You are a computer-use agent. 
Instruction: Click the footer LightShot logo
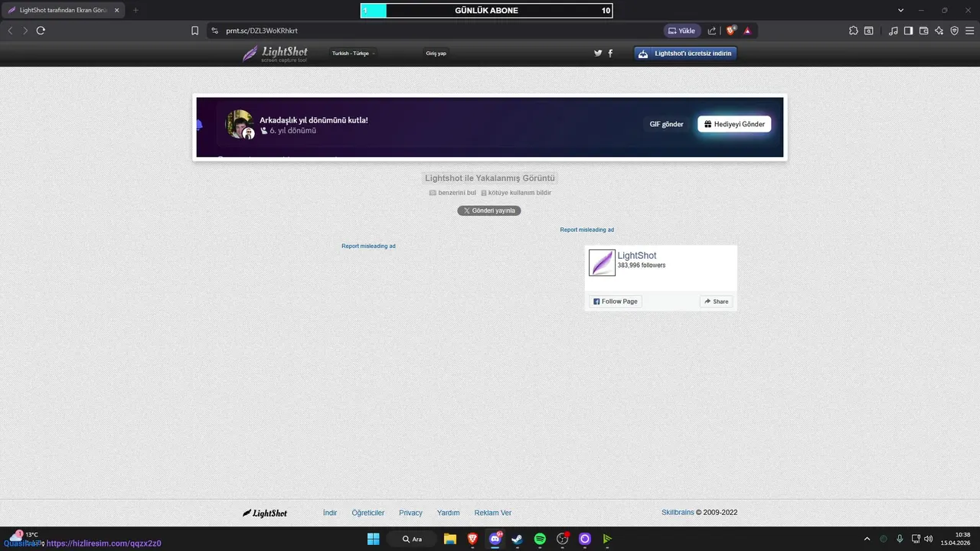(x=265, y=513)
